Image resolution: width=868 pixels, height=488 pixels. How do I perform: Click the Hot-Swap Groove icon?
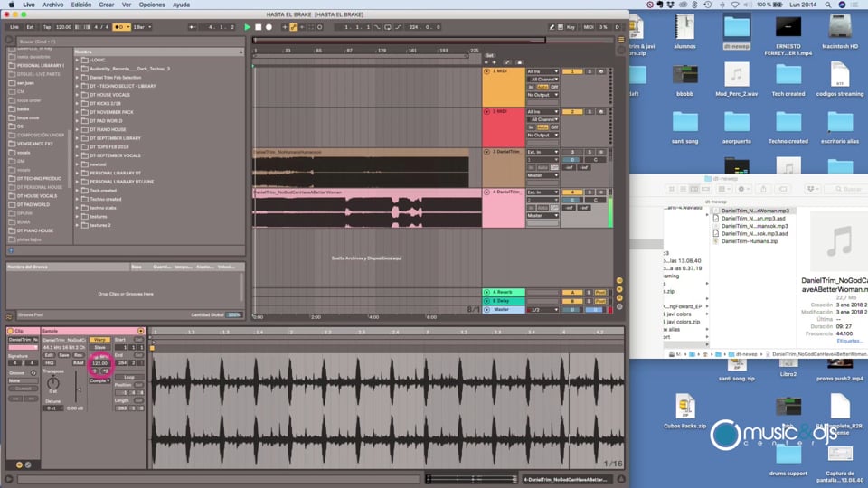pos(33,373)
